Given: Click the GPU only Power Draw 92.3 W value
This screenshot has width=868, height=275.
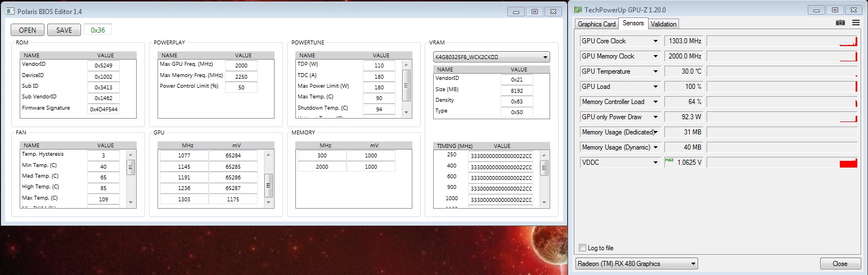Looking at the screenshot, I should [683, 117].
